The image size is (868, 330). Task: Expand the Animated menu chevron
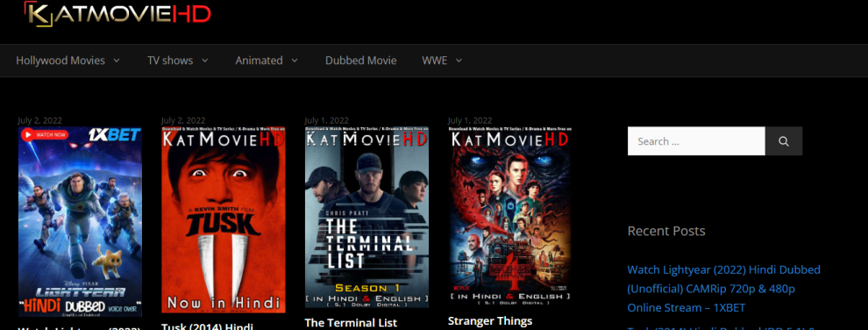point(295,61)
